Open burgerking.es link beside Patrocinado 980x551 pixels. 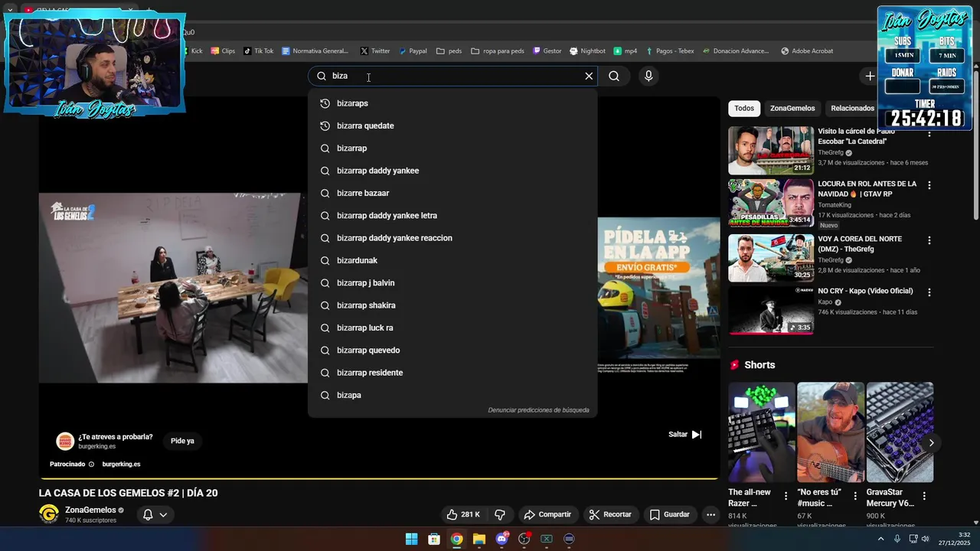[x=121, y=464]
